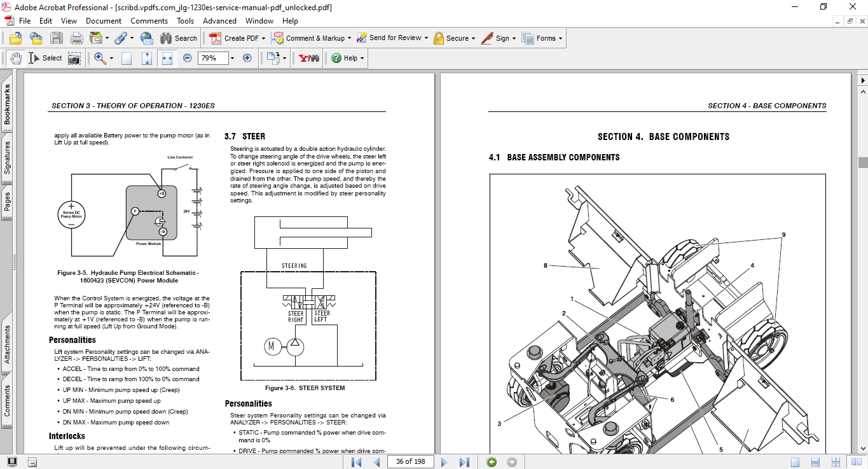Select the Hand tool
The height and width of the screenshot is (469, 868).
(15, 58)
